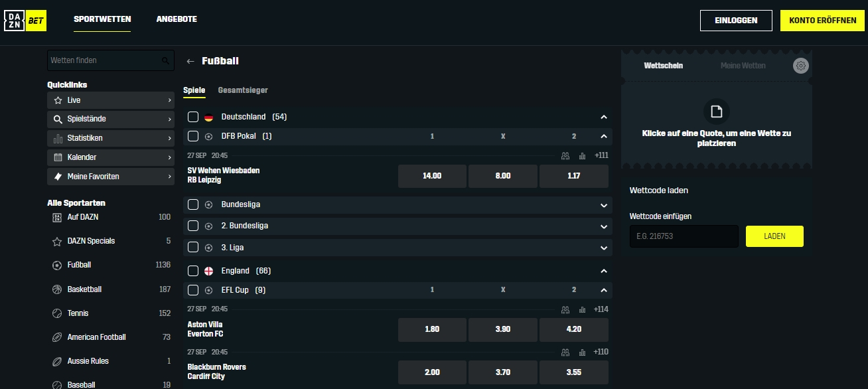
Task: Tick the DFB Pokal checkbox
Action: (x=193, y=136)
